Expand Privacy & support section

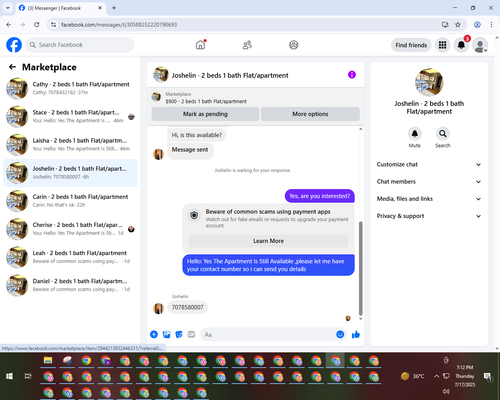coord(429,216)
